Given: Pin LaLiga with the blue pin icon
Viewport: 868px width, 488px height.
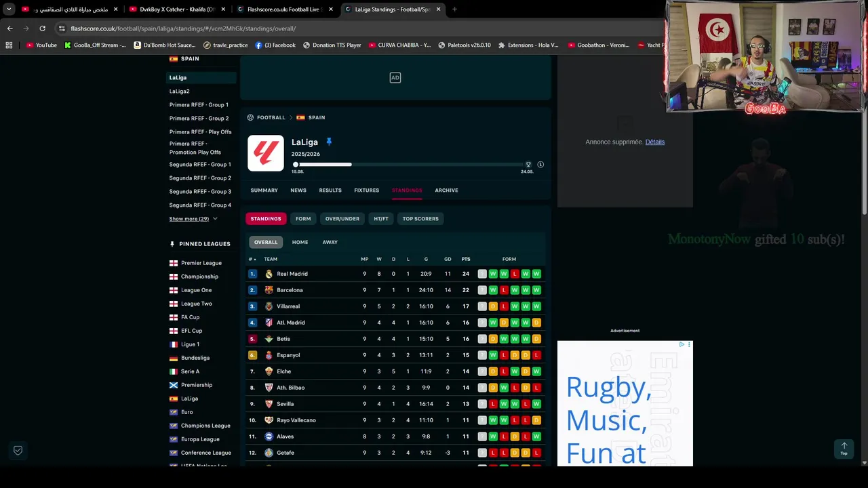Looking at the screenshot, I should [x=329, y=142].
